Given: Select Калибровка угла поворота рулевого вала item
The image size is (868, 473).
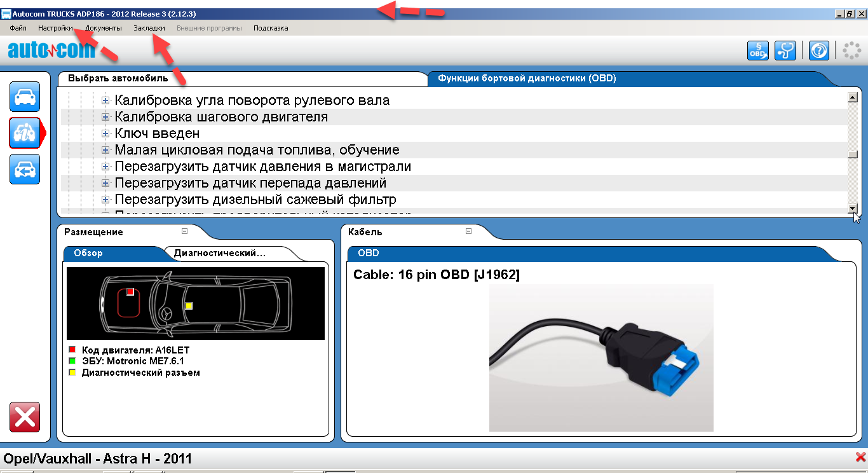Looking at the screenshot, I should (252, 100).
